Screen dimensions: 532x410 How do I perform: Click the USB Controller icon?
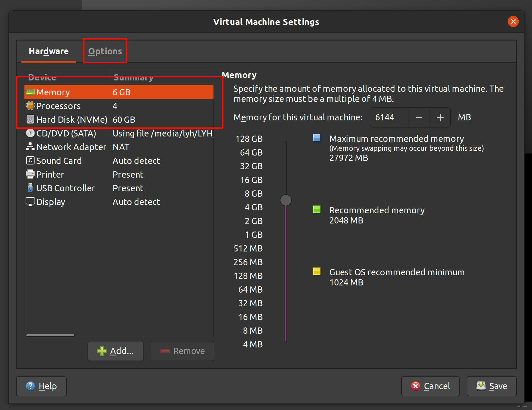tap(30, 188)
